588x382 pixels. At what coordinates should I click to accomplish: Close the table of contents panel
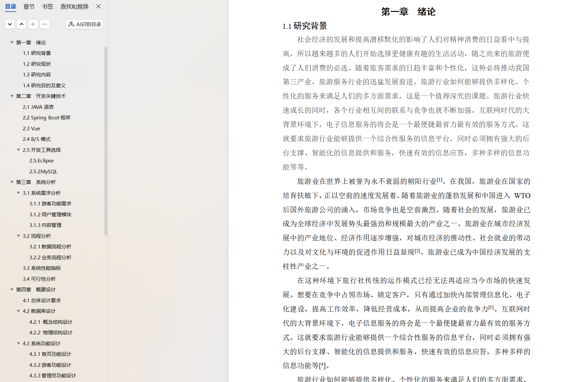coord(98,6)
